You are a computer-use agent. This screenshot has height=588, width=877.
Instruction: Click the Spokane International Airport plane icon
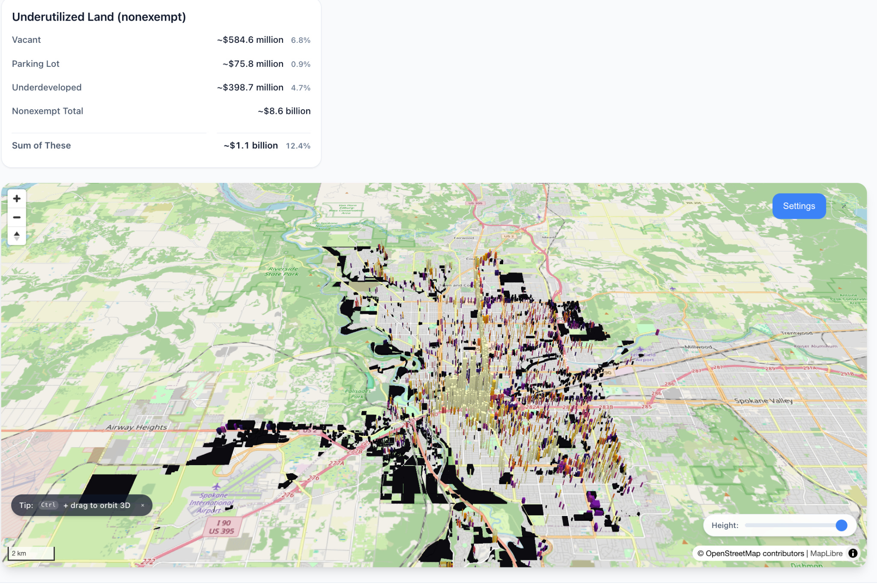[216, 487]
